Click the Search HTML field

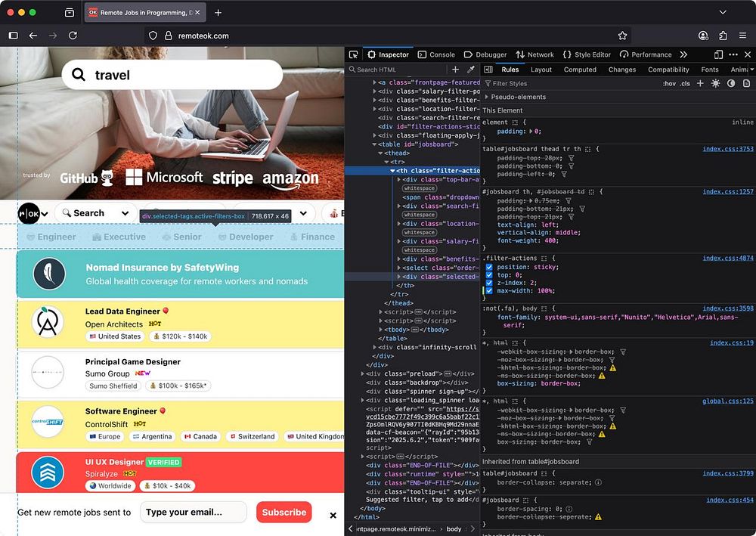point(397,70)
